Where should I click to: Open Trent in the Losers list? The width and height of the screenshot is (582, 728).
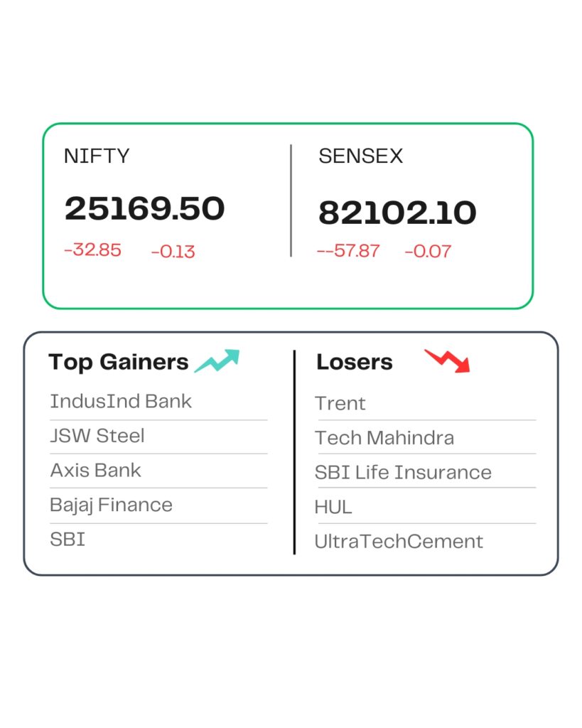[340, 404]
